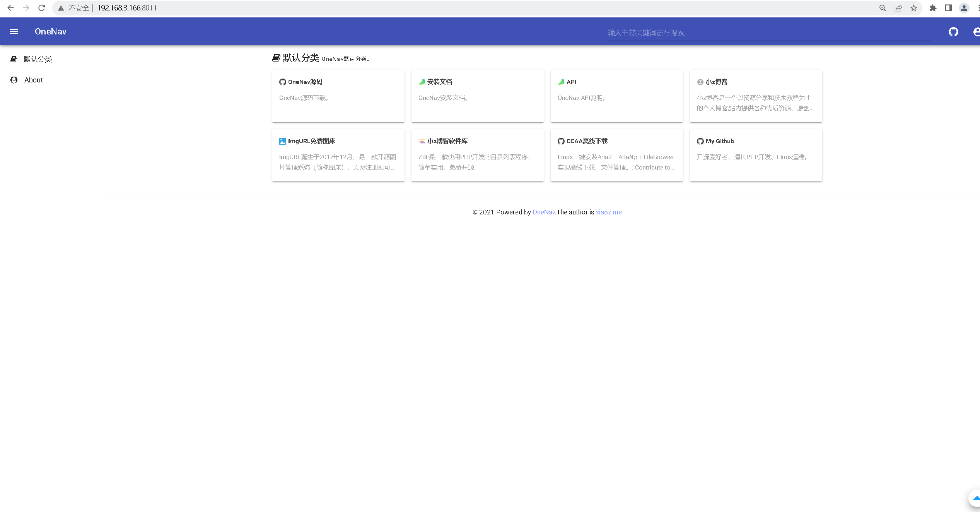
Task: Toggle the hamburger menu drawer
Action: pos(14,32)
